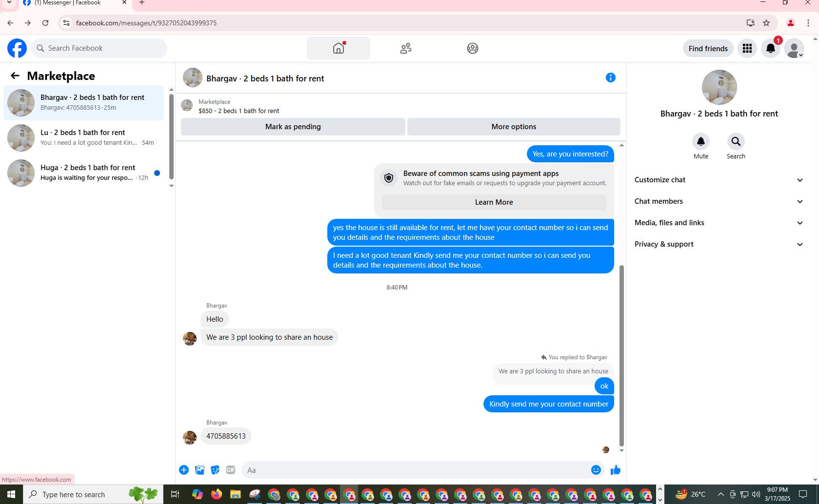This screenshot has width=819, height=504.
Task: Choose a sticker from the composer
Action: click(215, 470)
